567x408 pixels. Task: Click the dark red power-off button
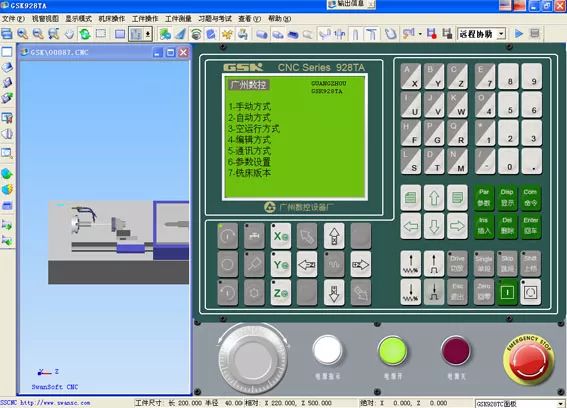click(456, 351)
